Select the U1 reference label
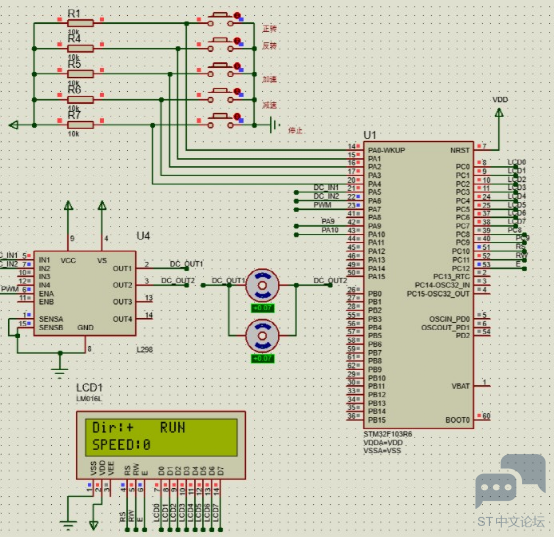The height and width of the screenshot is (537, 554). pos(370,135)
